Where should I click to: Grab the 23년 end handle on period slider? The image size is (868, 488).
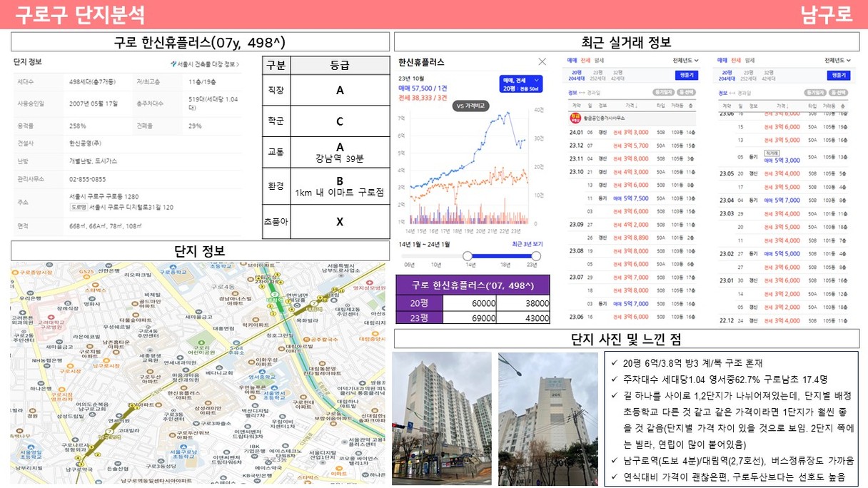[537, 256]
